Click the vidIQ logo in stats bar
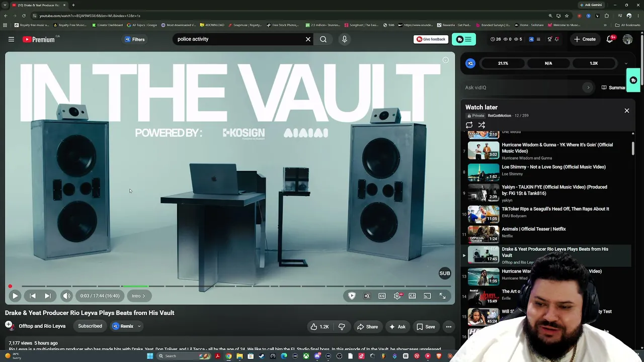This screenshot has height=362, width=644. coord(470,63)
